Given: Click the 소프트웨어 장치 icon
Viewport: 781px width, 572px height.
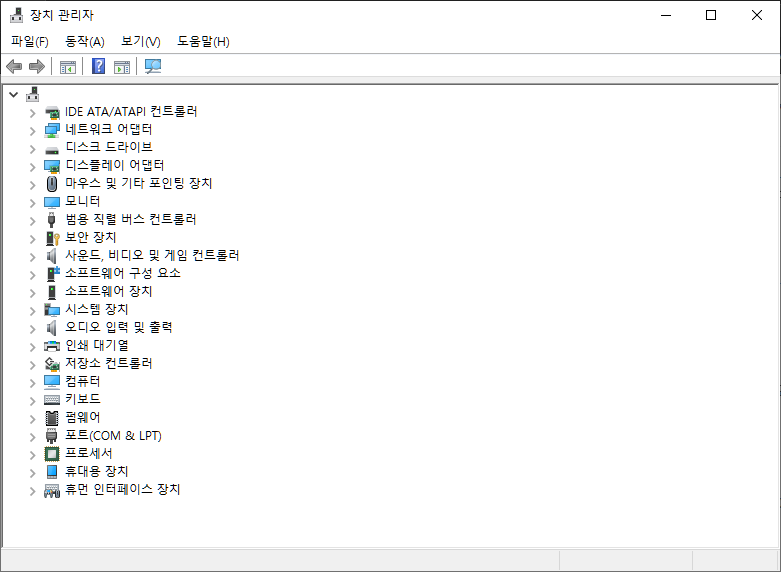Looking at the screenshot, I should [52, 292].
